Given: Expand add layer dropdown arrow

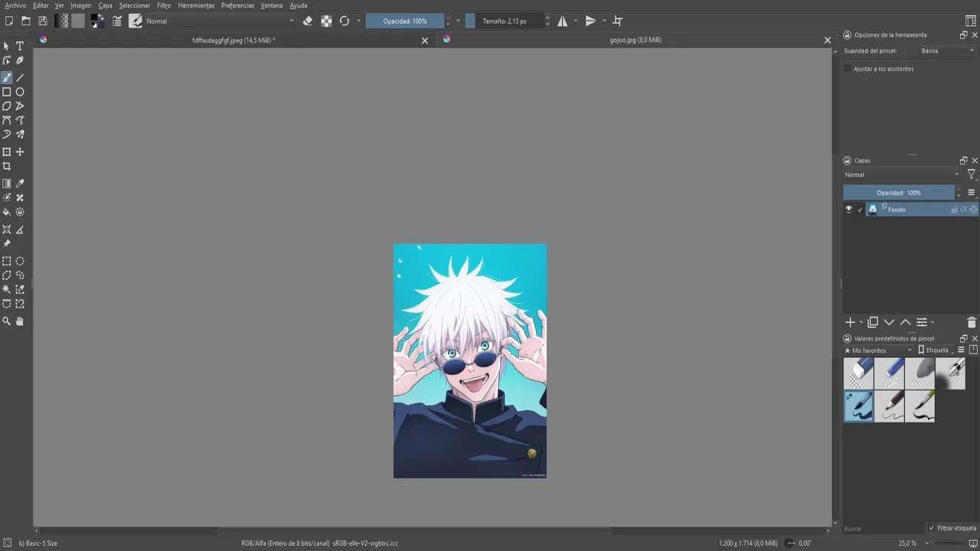Looking at the screenshot, I should [x=861, y=323].
